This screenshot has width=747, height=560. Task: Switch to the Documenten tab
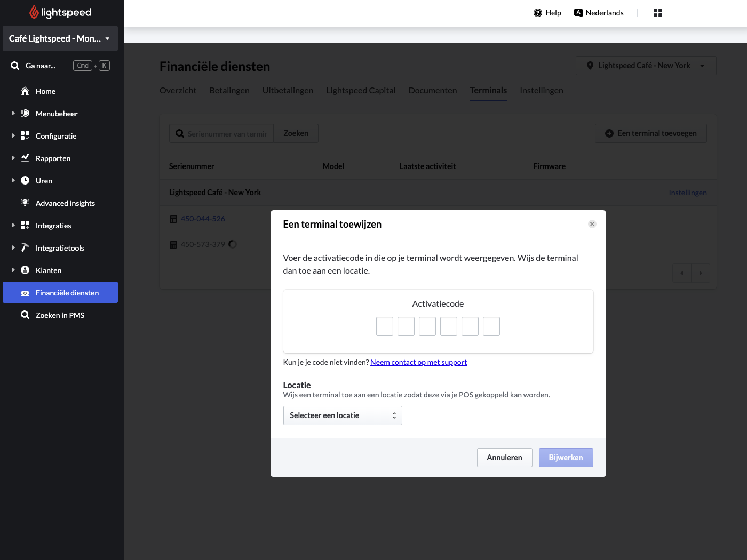click(433, 91)
